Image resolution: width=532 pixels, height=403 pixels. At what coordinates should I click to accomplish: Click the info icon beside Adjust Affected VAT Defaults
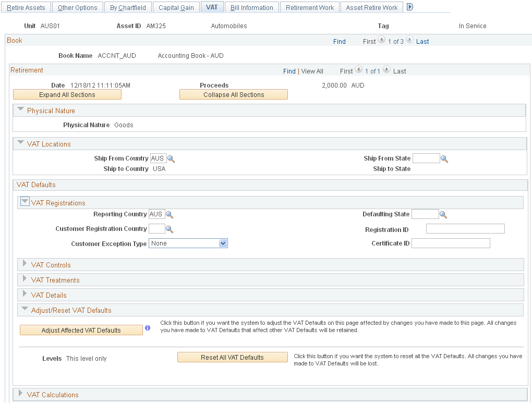(148, 328)
